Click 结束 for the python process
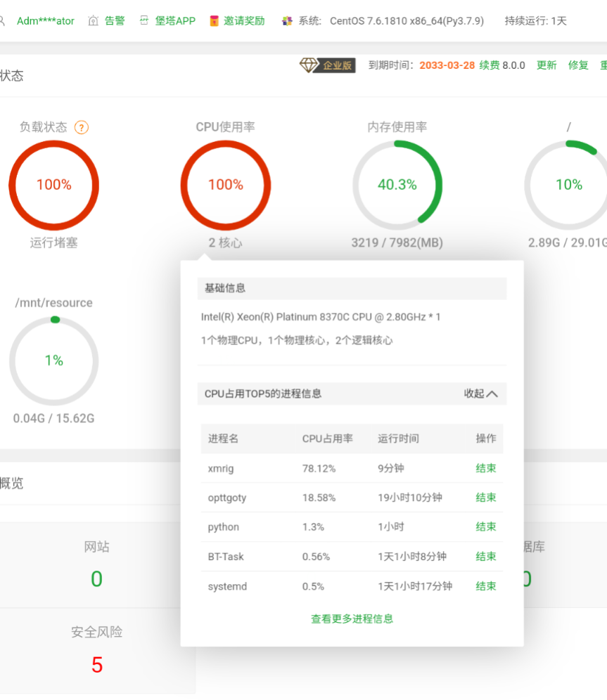The width and height of the screenshot is (607, 700). pyautogui.click(x=486, y=527)
